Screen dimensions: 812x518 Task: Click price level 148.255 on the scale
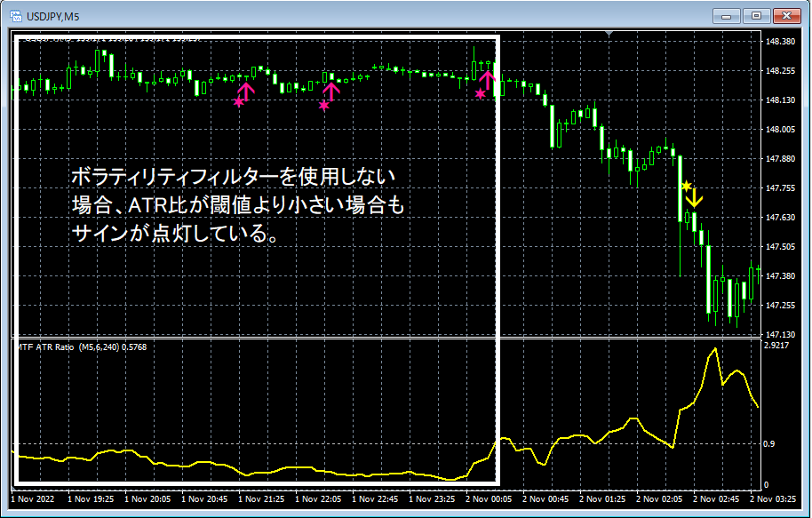780,71
